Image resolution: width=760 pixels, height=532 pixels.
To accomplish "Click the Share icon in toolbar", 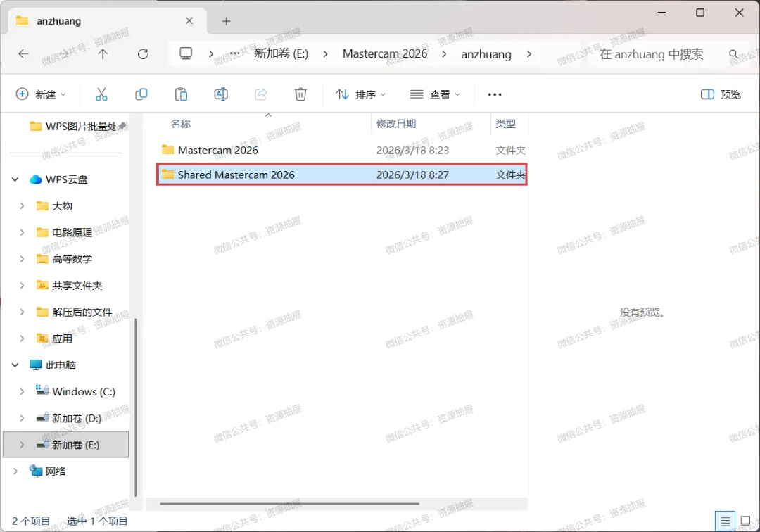I will 261,94.
